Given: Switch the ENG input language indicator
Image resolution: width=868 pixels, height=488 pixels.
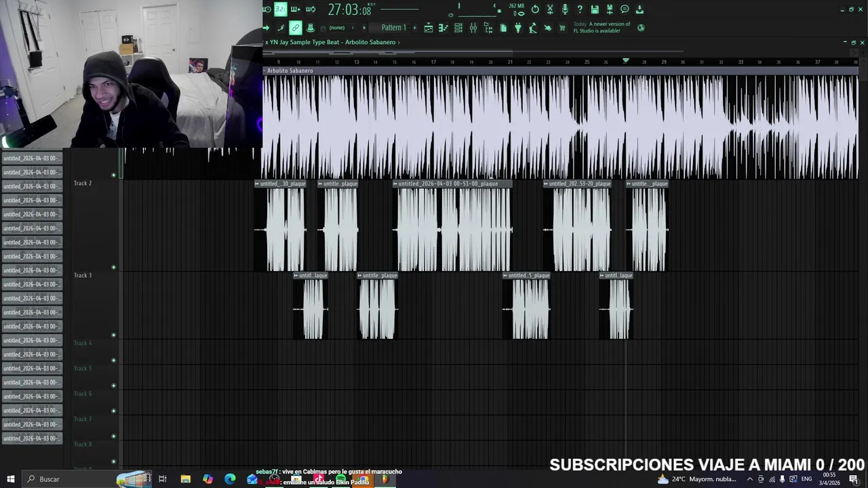Looking at the screenshot, I should 807,479.
